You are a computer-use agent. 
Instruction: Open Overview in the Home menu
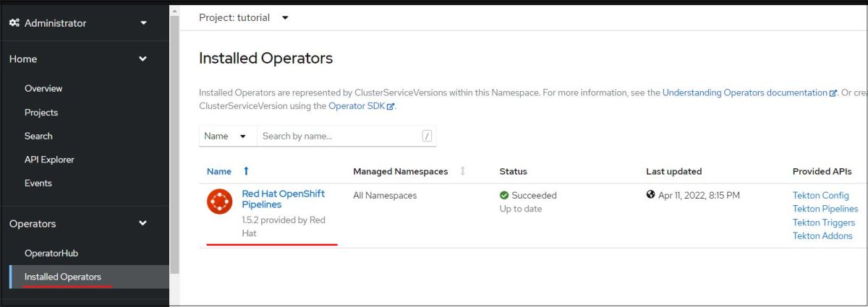43,89
